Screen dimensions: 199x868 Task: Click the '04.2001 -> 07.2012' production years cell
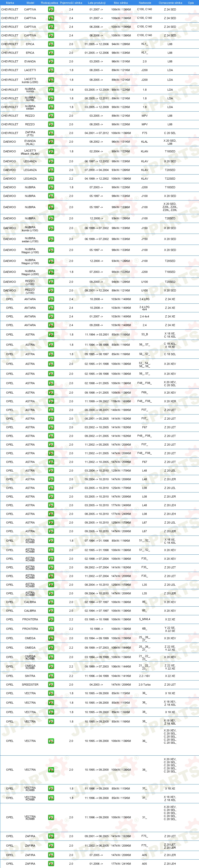pos(97,133)
